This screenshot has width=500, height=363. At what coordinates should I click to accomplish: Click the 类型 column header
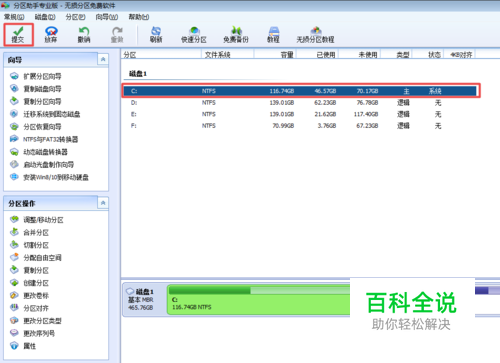[x=397, y=55]
